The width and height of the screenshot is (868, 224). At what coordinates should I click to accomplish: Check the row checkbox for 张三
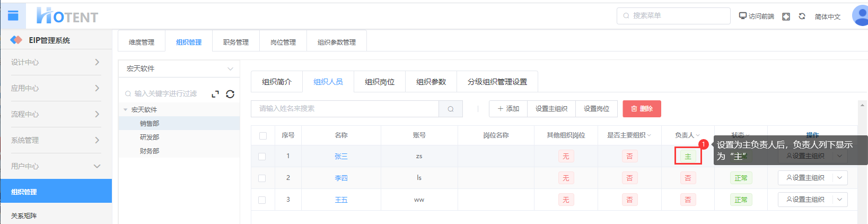click(x=262, y=157)
